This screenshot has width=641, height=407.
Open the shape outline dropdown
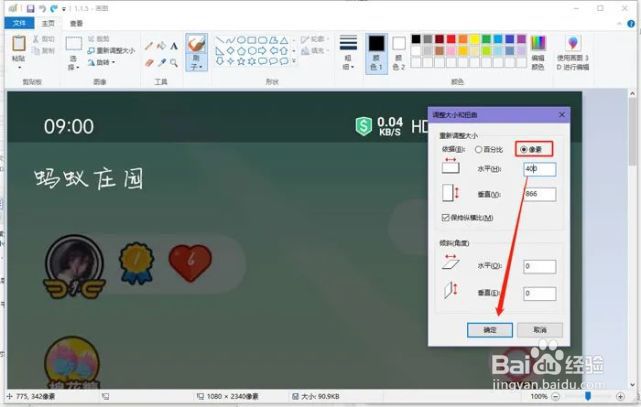pos(315,39)
